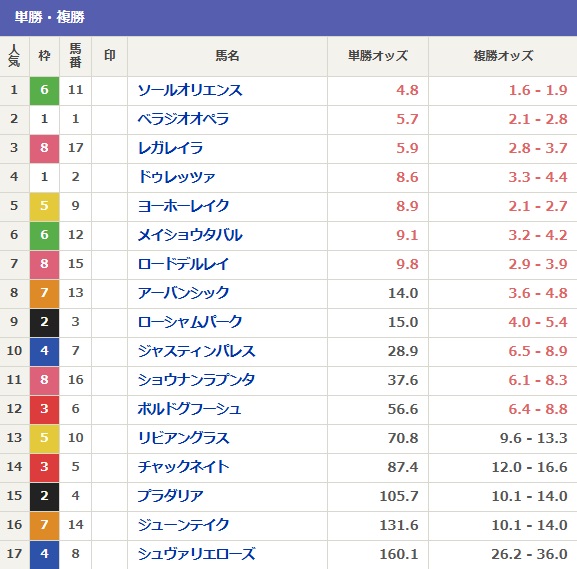Open ショウナンラプンタ horse page
The height and width of the screenshot is (569, 577).
click(197, 380)
